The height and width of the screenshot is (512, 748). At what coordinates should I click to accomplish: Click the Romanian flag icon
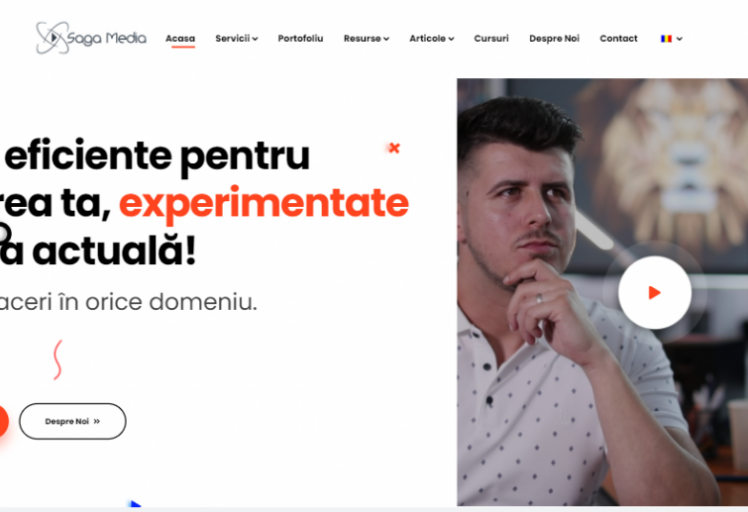666,39
